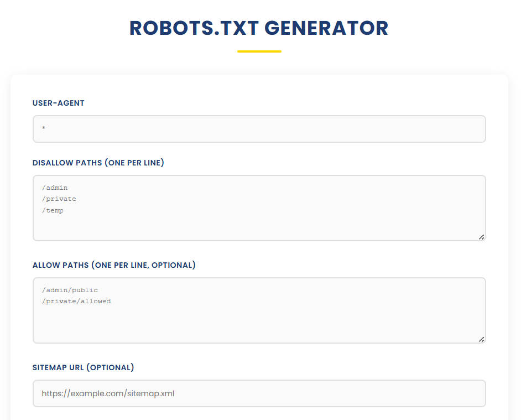Click the ALLOW PATHS optional label
521x420 pixels.
pyautogui.click(x=114, y=265)
